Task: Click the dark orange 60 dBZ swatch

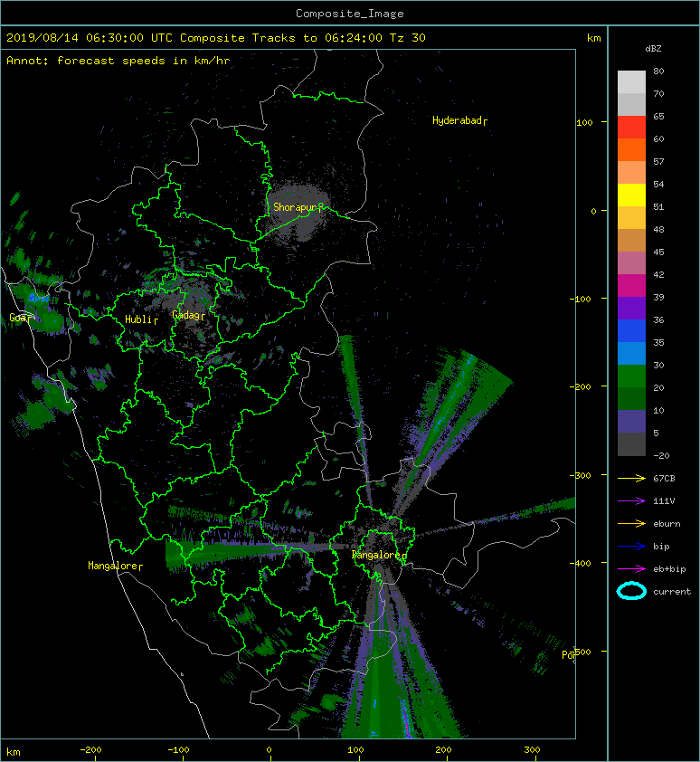Action: click(631, 149)
